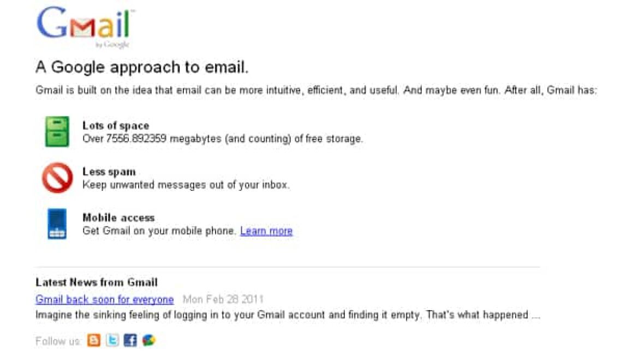This screenshot has height=362, width=644.
Task: Click the 'Keep unwanted messages out' description
Action: [186, 185]
